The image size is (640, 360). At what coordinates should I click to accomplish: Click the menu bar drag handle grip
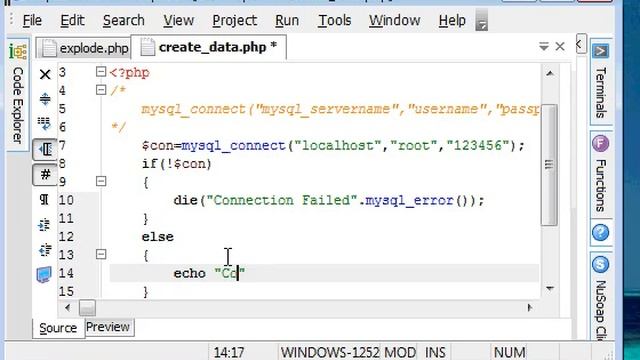click(x=11, y=19)
